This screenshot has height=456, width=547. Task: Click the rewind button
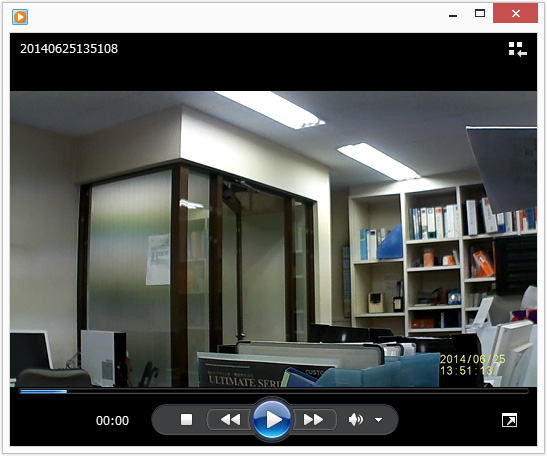(x=230, y=419)
